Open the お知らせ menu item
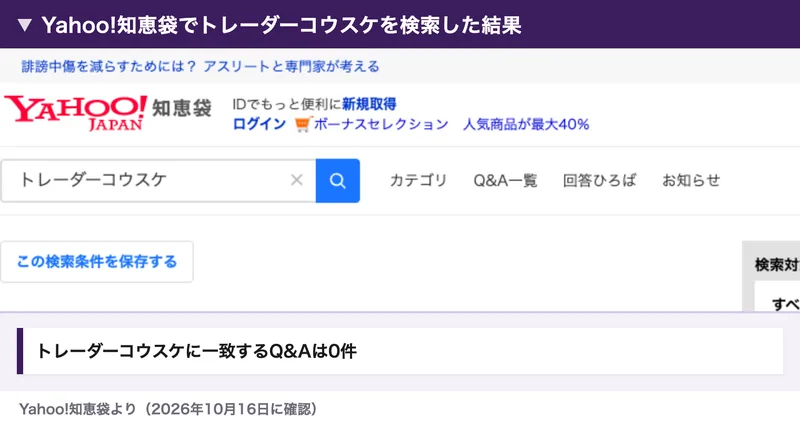Viewport: 800px width, 431px height. tap(691, 180)
